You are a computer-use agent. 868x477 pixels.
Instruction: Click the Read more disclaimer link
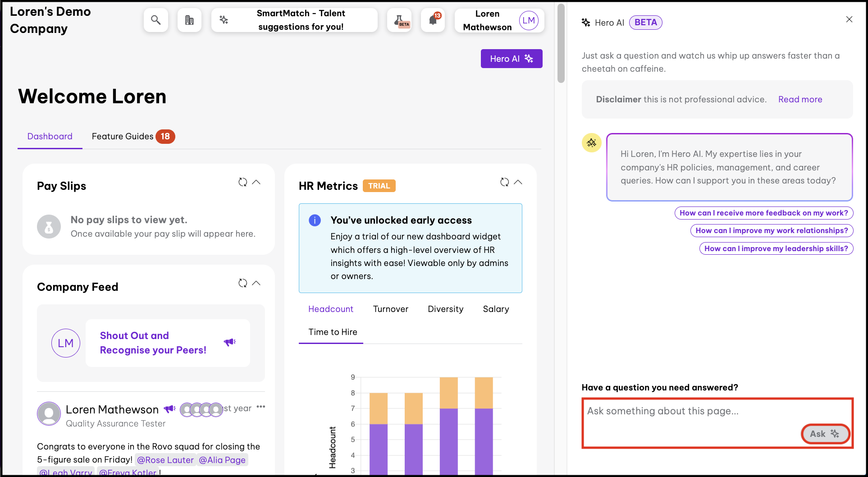pos(800,99)
